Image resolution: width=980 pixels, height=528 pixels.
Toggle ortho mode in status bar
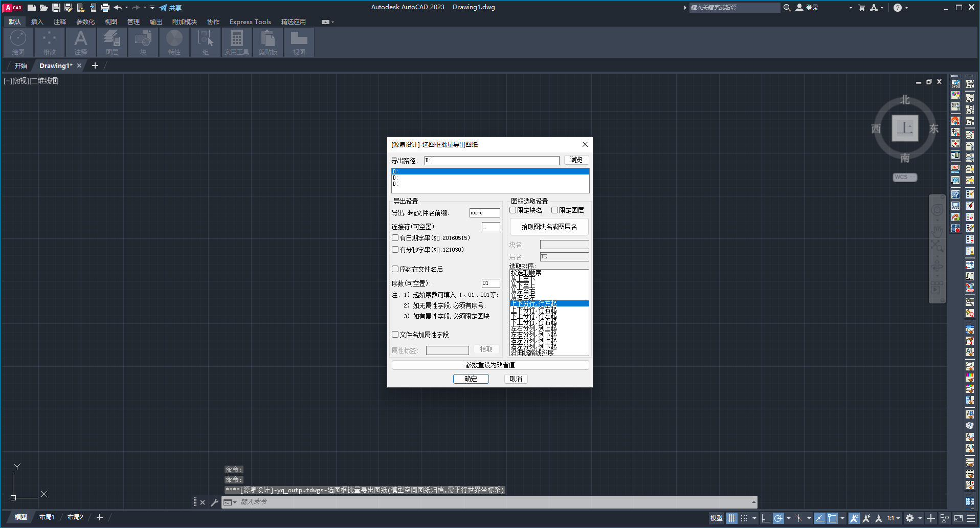[766, 518]
